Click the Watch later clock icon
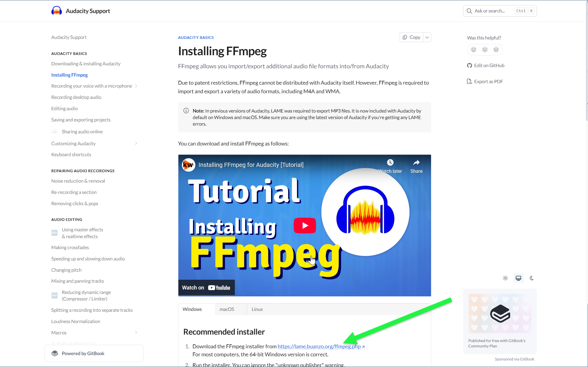Viewport: 588px width, 367px height. pos(390,163)
